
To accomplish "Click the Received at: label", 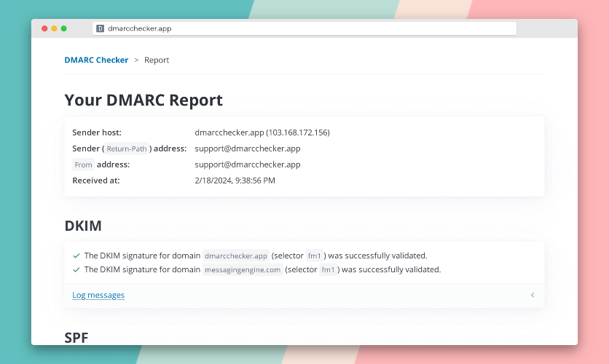I will point(96,181).
